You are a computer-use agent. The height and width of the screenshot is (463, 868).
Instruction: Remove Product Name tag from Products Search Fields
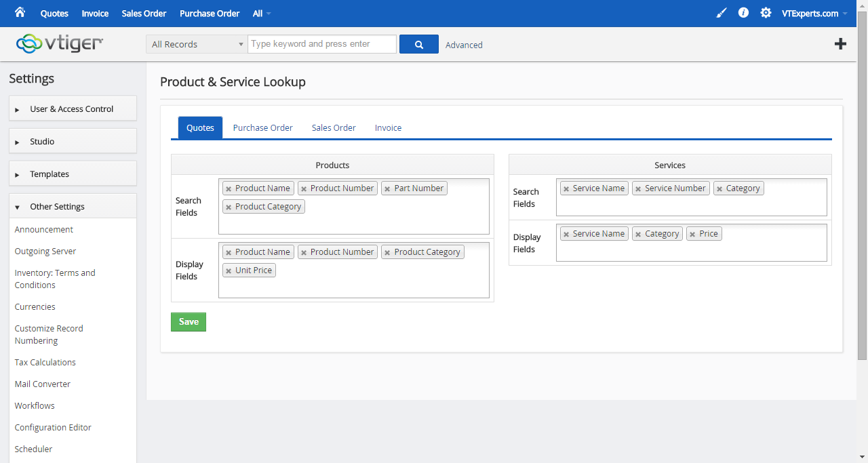pos(229,189)
